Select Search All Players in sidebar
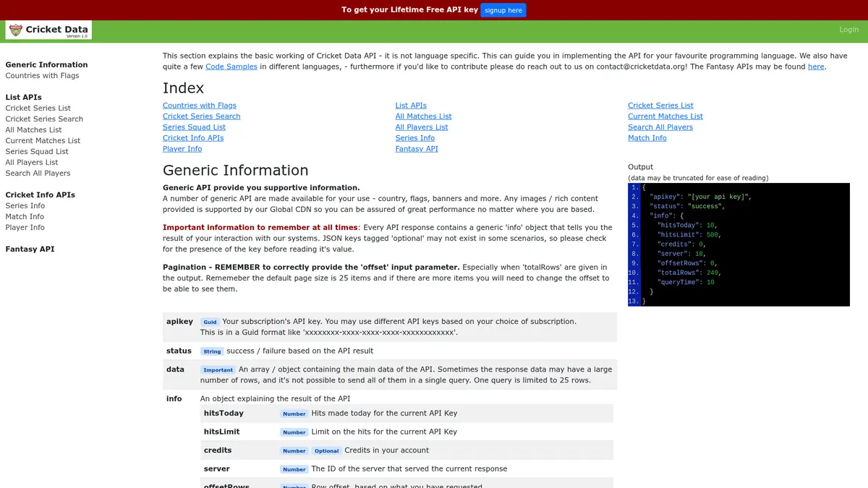Screen dimensions: 868x488 coord(38,174)
